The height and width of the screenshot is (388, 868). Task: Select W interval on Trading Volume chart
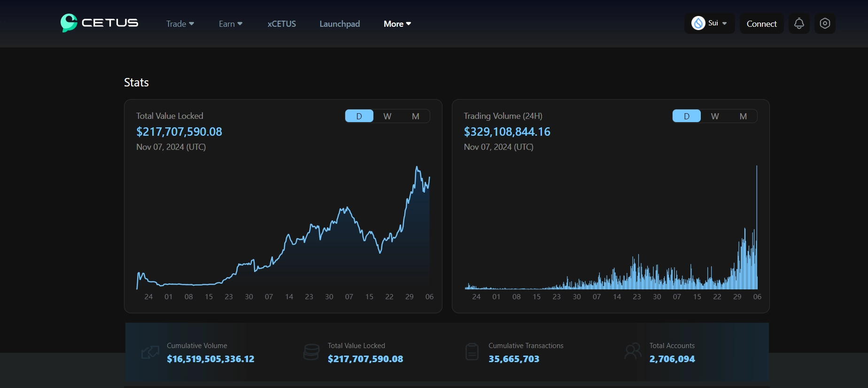(x=715, y=116)
